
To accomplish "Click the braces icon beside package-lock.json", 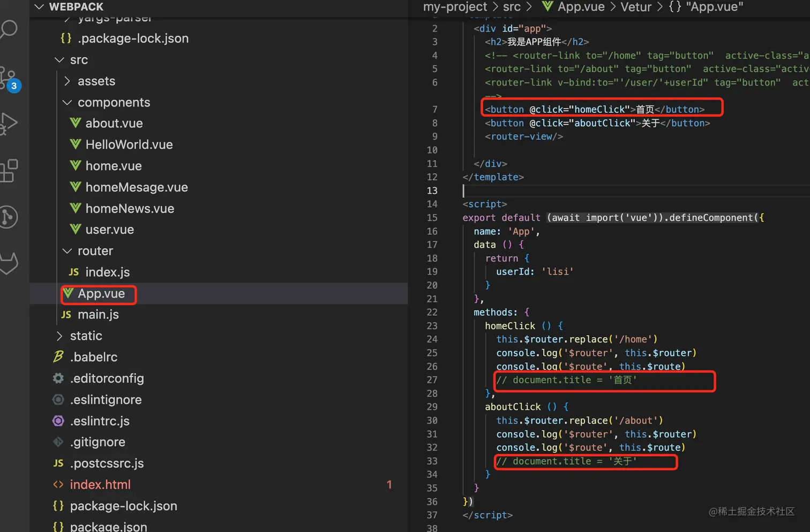I will point(58,506).
